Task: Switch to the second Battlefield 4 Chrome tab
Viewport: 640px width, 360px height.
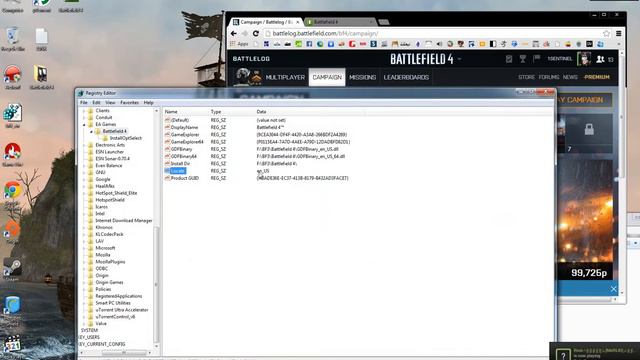Action: (340, 22)
